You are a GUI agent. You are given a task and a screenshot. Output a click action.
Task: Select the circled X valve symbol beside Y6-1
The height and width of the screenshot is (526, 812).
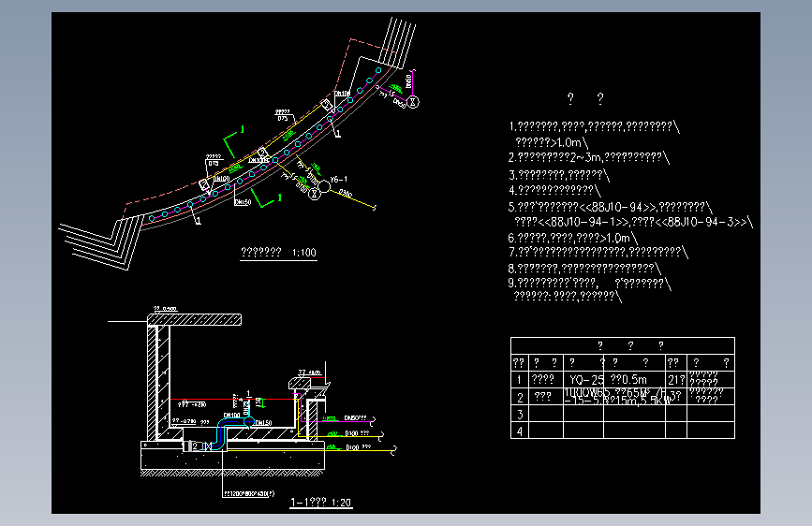(x=315, y=194)
